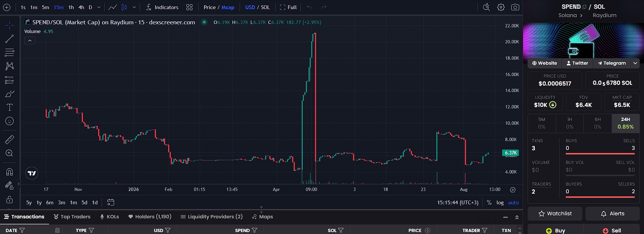The height and width of the screenshot is (234, 644).
Task: Toggle magnet mode for drawings
Action: 10,172
